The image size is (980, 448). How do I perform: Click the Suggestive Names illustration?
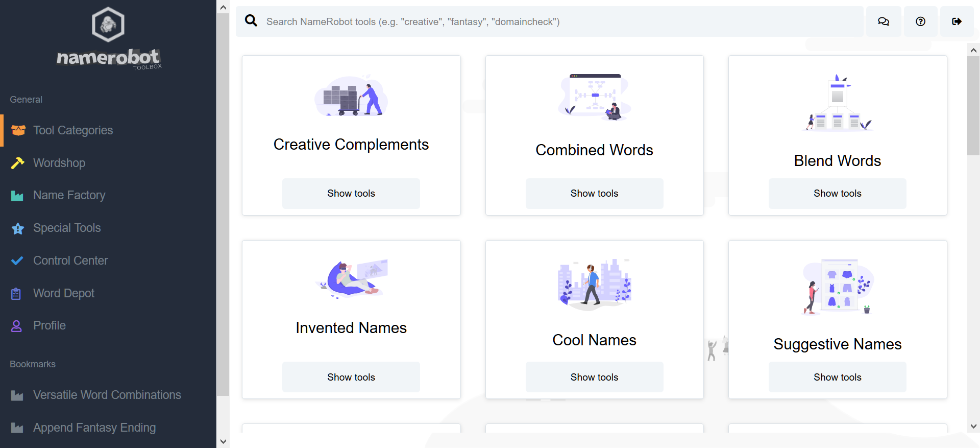click(x=838, y=287)
